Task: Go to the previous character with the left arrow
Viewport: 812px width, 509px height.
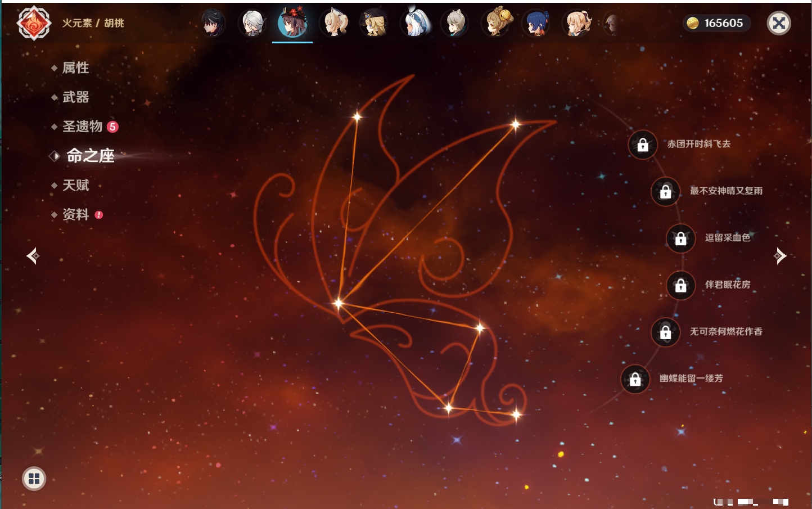Action: [33, 256]
